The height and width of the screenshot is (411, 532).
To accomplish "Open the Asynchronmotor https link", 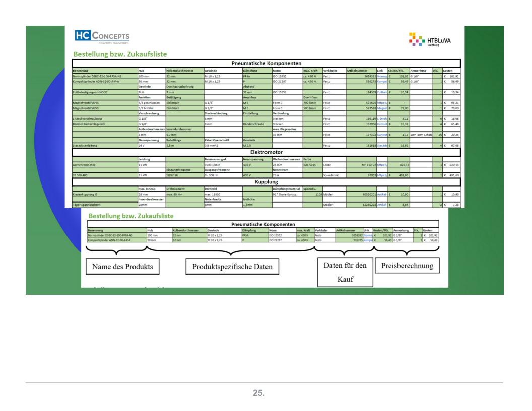I will click(381, 165).
